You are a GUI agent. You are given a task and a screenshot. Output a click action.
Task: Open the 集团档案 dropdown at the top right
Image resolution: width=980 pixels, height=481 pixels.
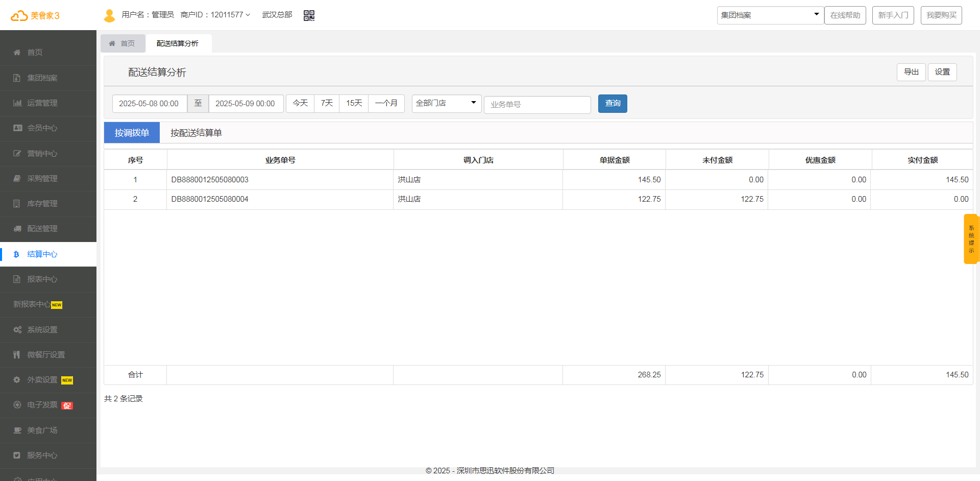coord(770,15)
